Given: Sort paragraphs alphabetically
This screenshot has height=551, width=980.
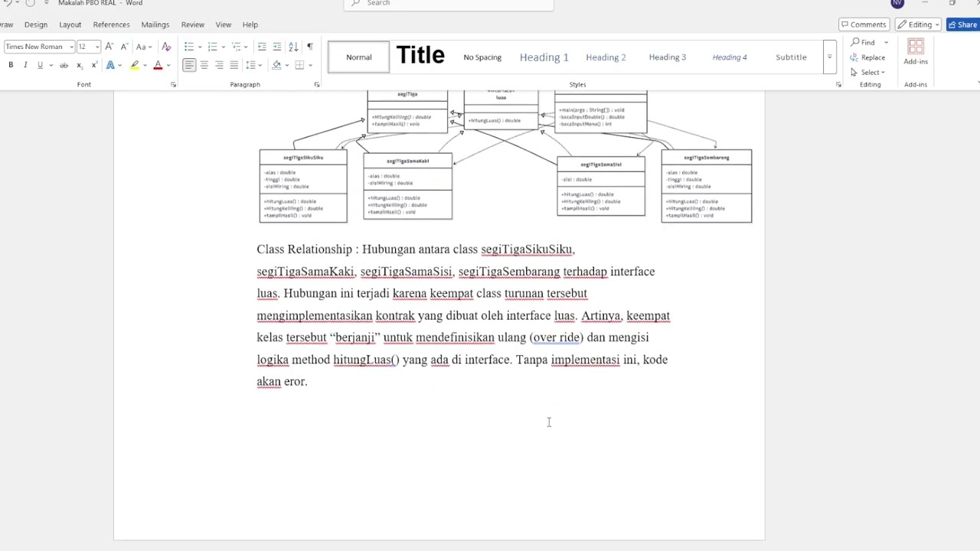Looking at the screenshot, I should pos(294,47).
